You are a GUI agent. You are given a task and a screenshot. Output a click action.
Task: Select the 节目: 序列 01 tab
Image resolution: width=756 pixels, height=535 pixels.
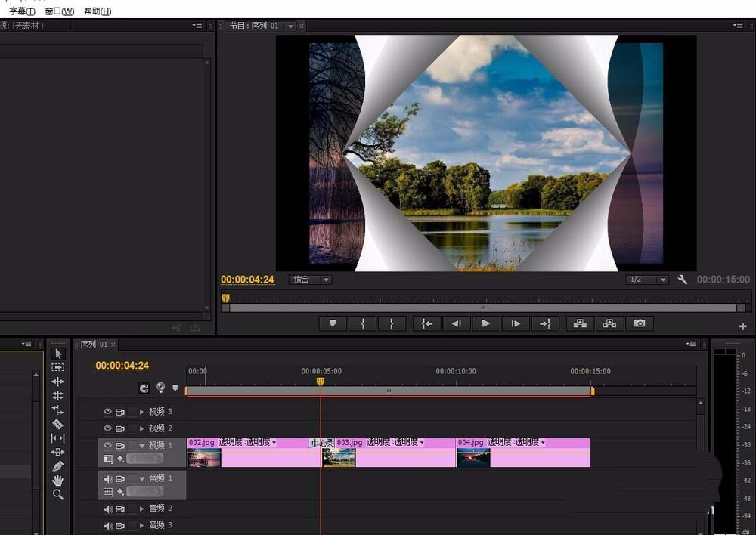pyautogui.click(x=254, y=26)
